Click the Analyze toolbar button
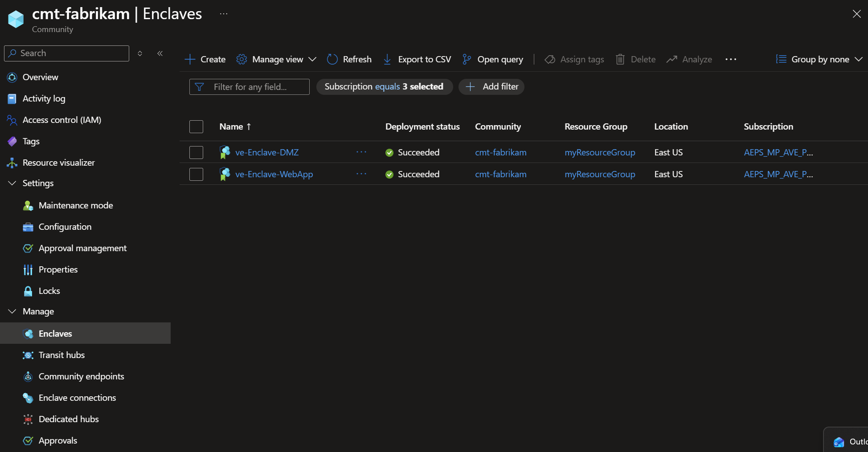 point(689,59)
